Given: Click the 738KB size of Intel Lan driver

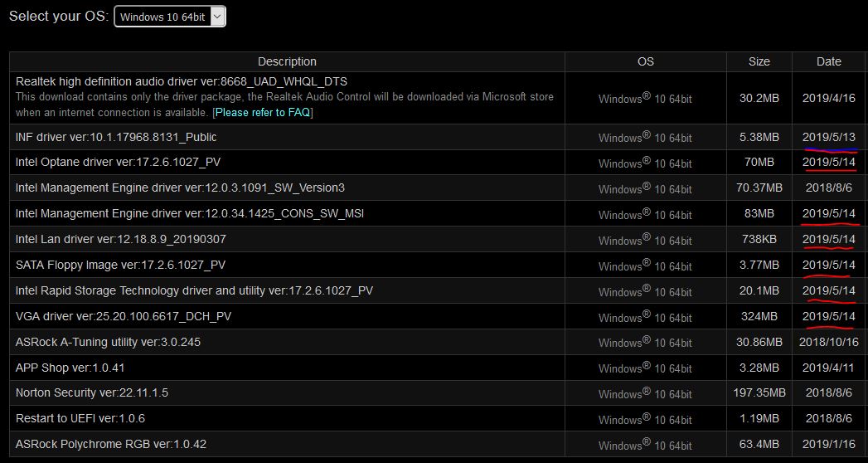Looking at the screenshot, I should coord(759,239).
